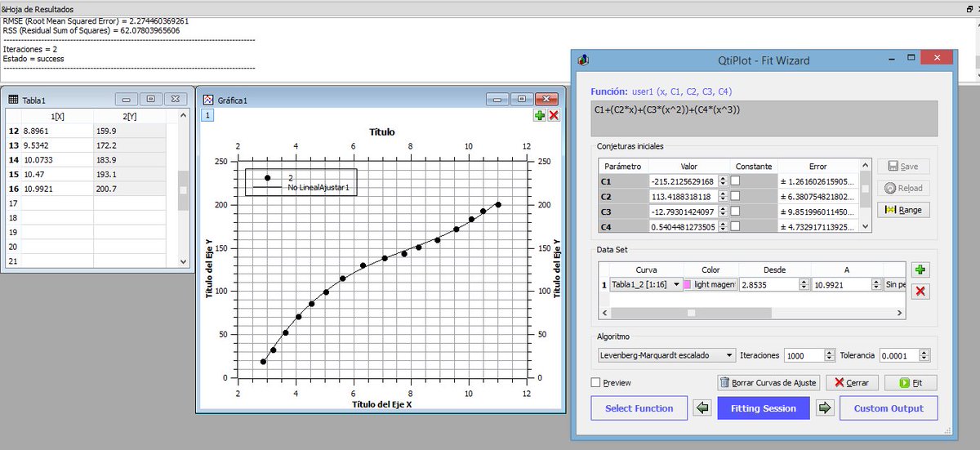Open the light magenta Color dropdown
Viewport: 980px width, 450px height.
point(710,284)
